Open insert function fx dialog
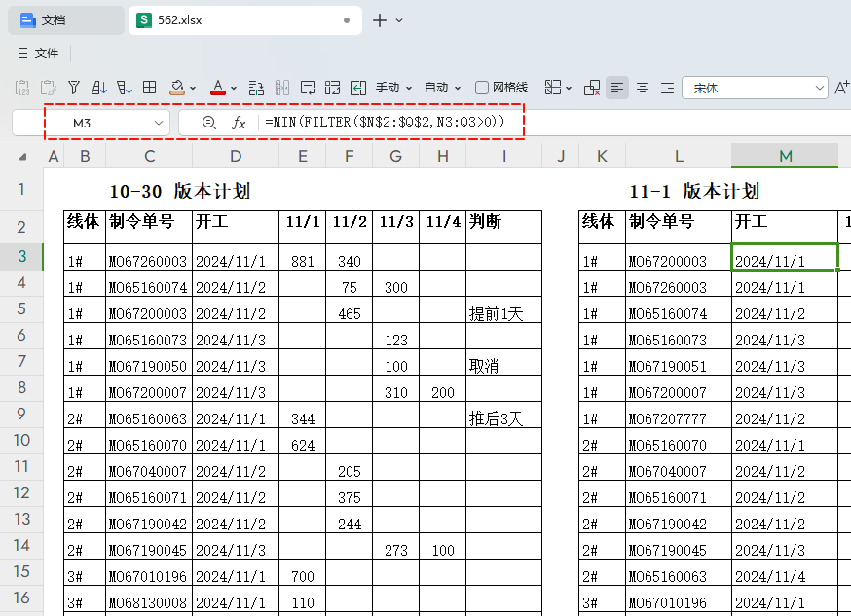851x616 pixels. (239, 123)
